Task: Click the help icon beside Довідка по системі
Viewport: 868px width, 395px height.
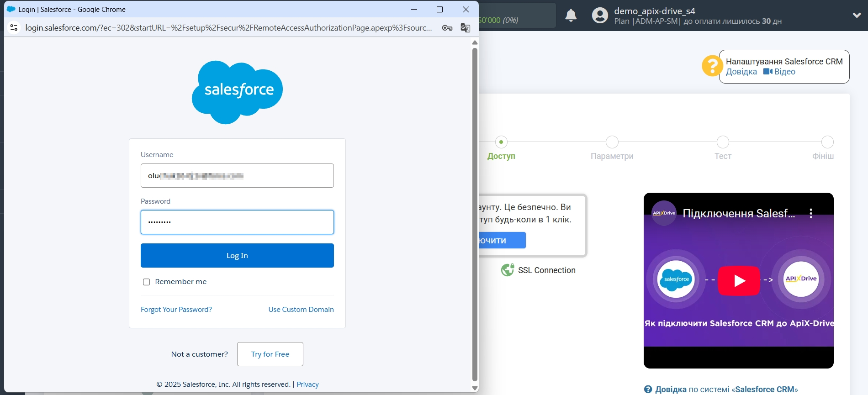Action: tap(648, 390)
